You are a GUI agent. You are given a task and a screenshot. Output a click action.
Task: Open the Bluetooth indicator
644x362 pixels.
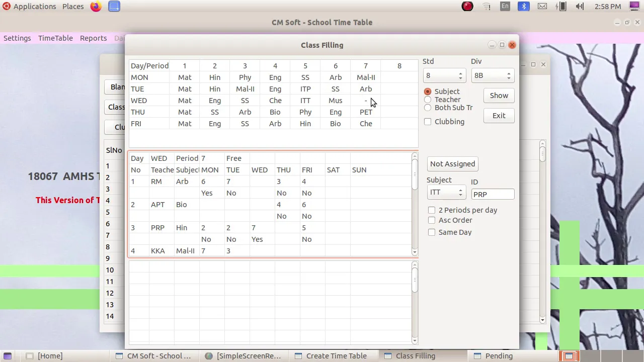[524, 7]
